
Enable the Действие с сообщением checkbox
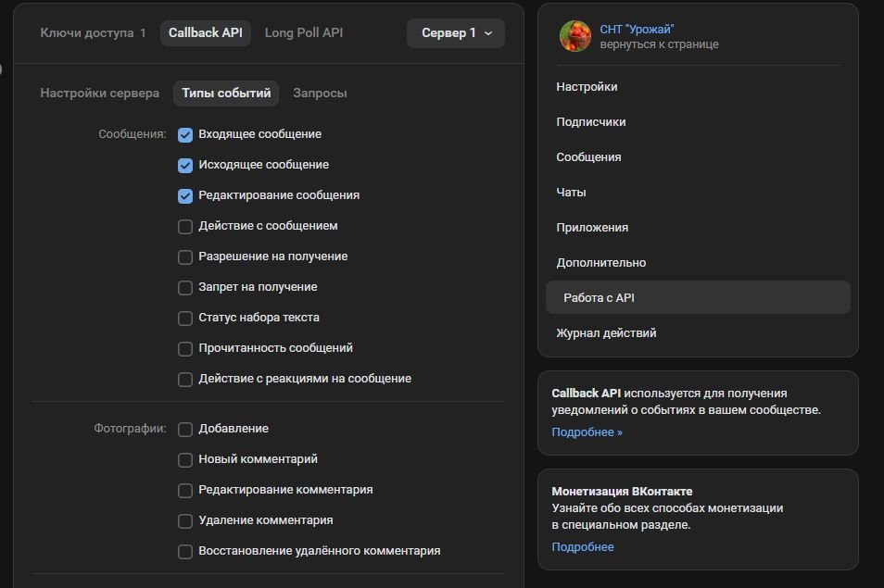185,227
